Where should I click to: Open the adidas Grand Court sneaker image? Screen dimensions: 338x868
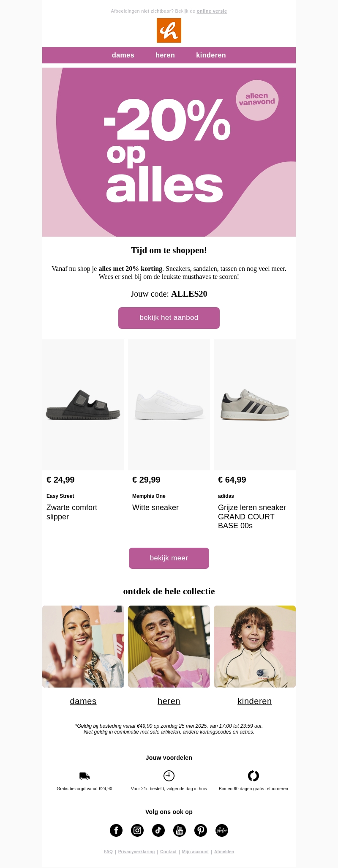click(255, 405)
